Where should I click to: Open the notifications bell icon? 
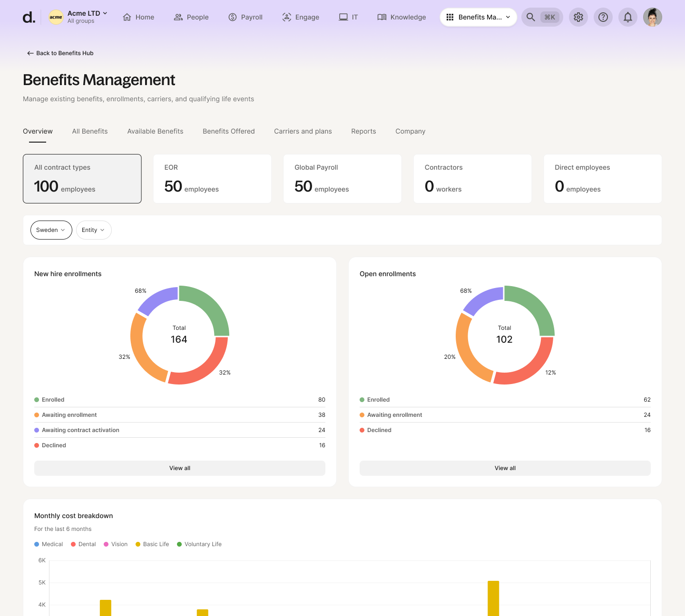pos(628,17)
